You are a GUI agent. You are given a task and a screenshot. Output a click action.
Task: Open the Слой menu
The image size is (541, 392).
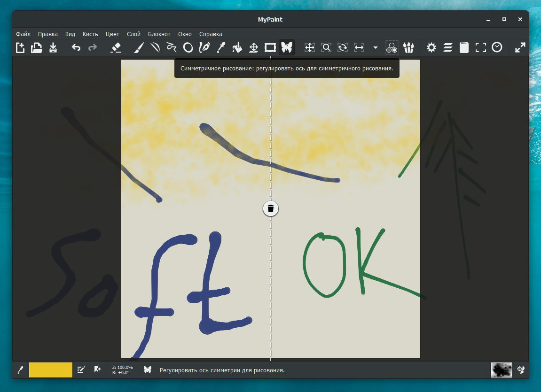pyautogui.click(x=133, y=34)
